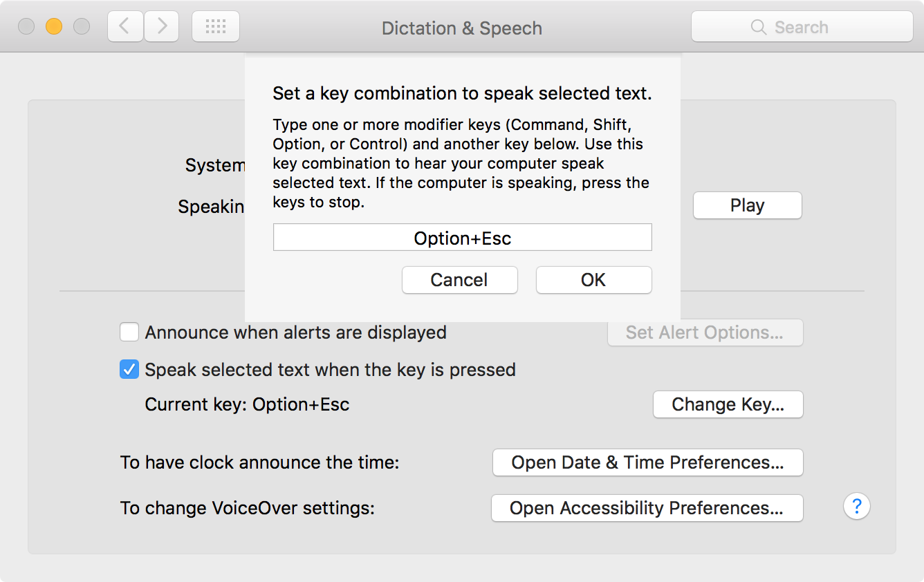Cancel the key combination dialog
The image size is (924, 582).
point(459,280)
